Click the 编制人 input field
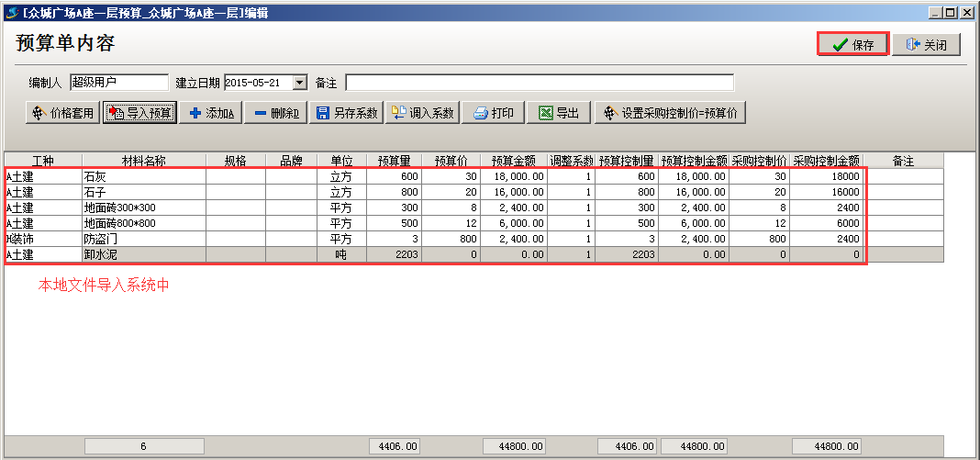 coord(118,83)
